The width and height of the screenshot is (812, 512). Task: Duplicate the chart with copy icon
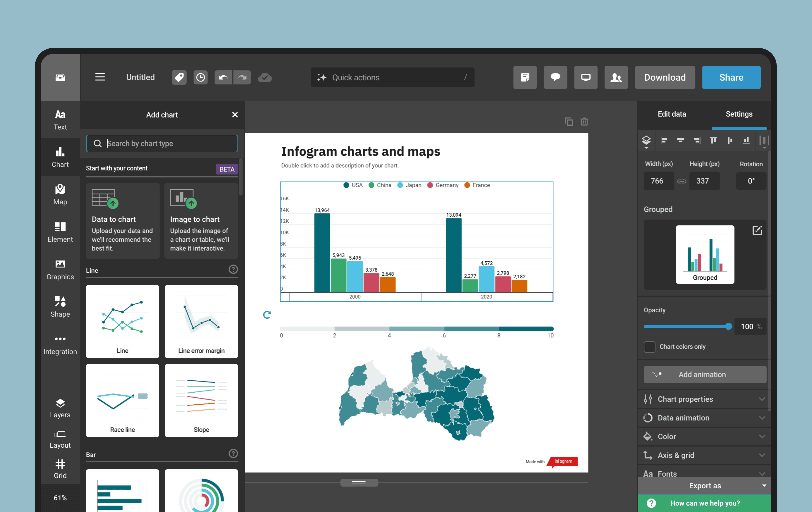[568, 121]
